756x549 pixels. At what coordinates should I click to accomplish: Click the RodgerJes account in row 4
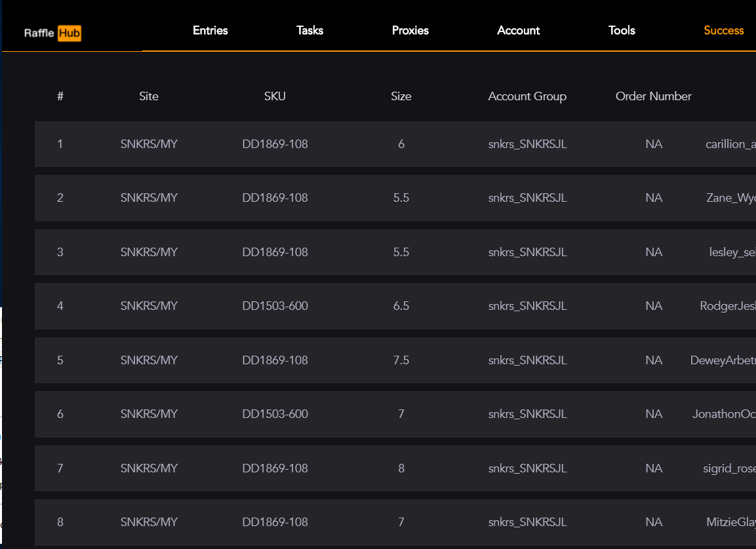click(728, 306)
